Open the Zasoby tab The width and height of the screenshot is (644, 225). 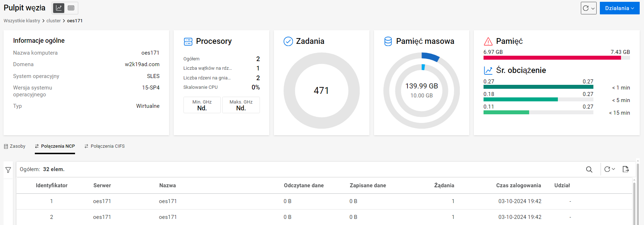[15, 146]
